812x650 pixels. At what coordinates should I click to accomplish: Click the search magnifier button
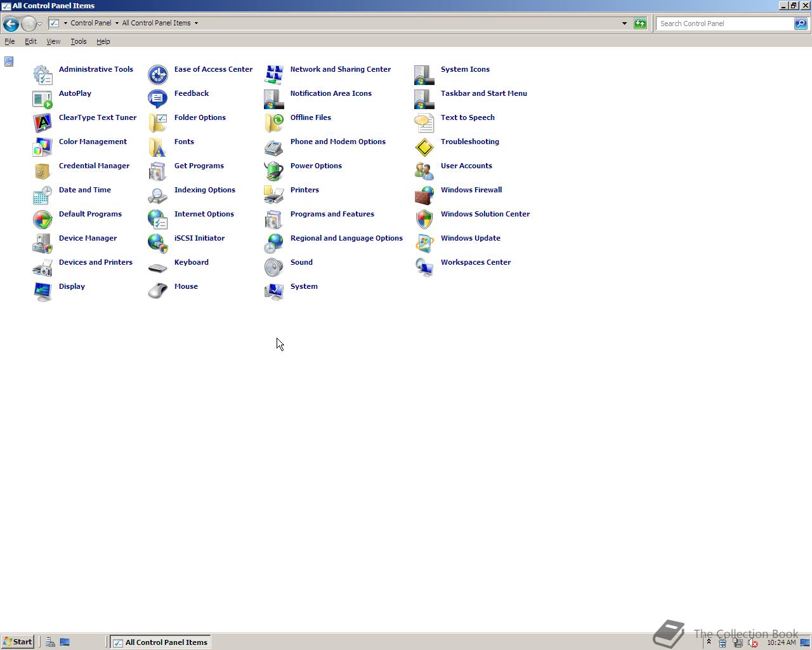tap(801, 23)
